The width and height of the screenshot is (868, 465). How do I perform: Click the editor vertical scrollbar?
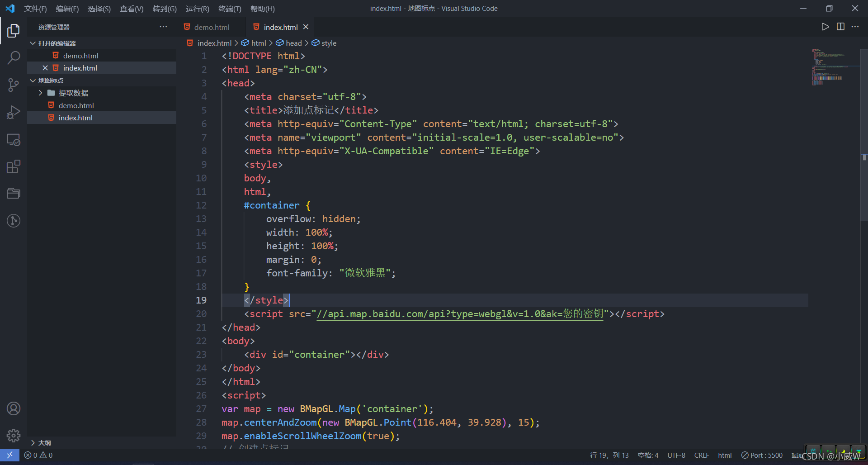tap(864, 134)
